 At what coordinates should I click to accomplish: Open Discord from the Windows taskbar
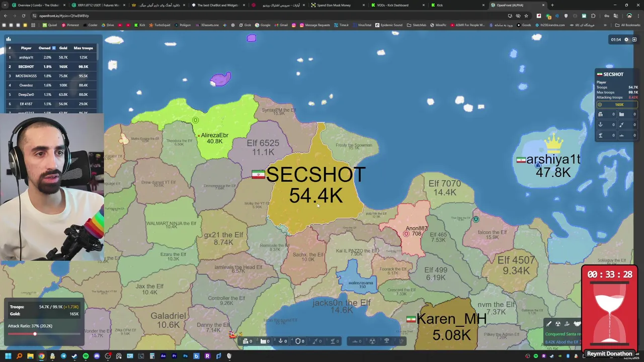[x=97, y=356]
